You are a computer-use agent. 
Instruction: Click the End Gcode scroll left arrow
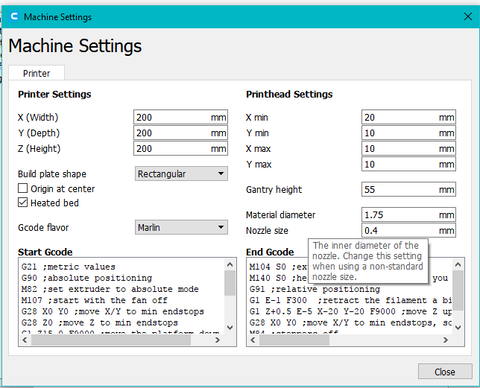[x=253, y=340]
